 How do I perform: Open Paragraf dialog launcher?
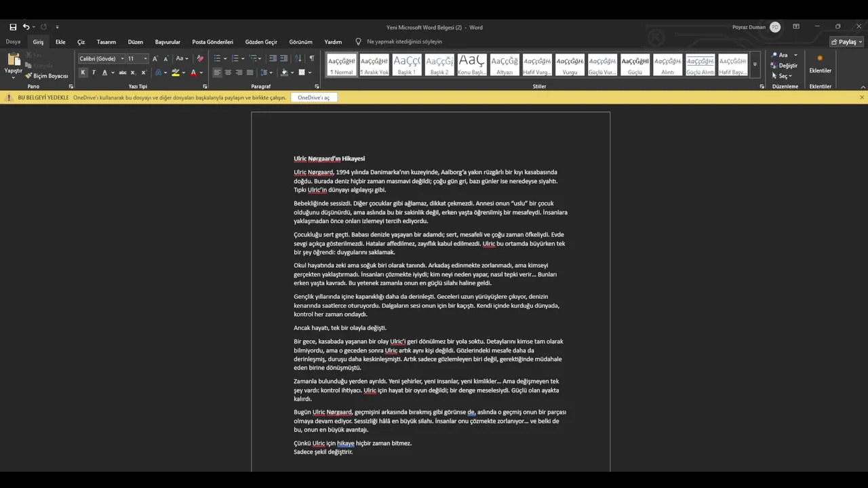point(317,87)
